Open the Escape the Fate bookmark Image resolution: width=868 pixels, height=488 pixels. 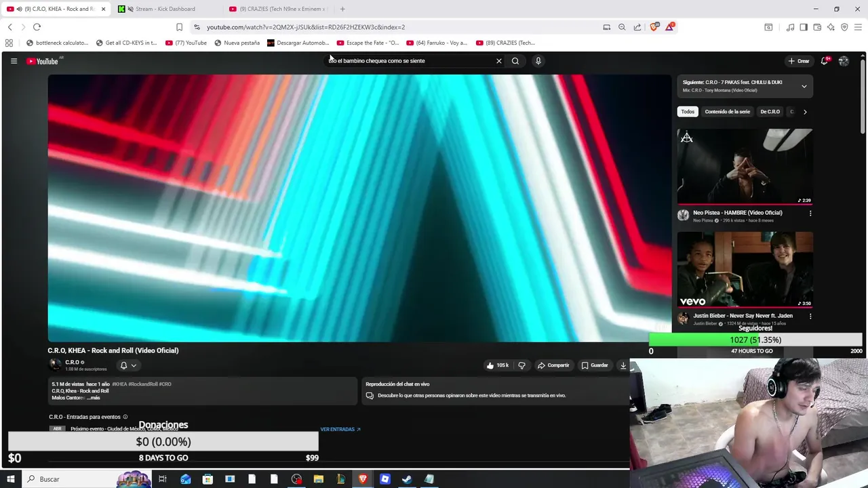[368, 43]
